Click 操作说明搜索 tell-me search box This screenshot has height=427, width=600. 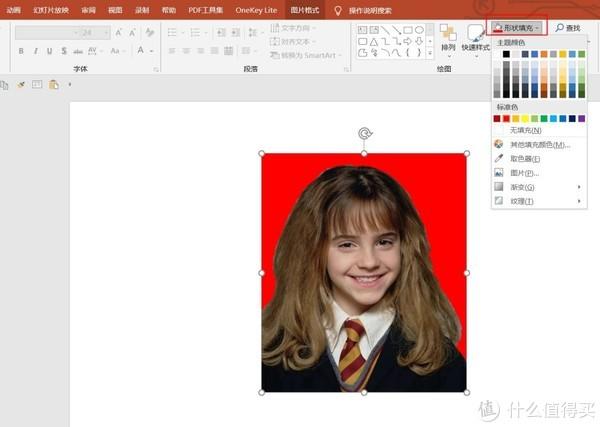pos(370,11)
